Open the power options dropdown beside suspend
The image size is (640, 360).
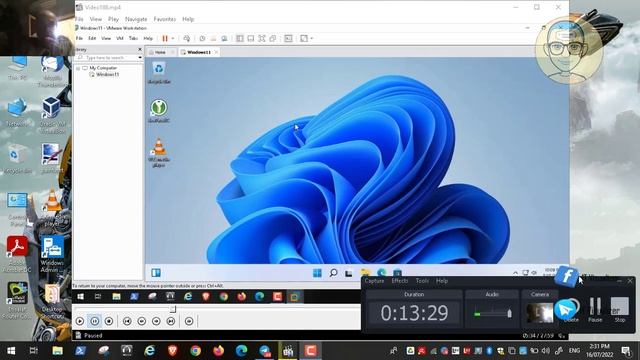pos(173,38)
